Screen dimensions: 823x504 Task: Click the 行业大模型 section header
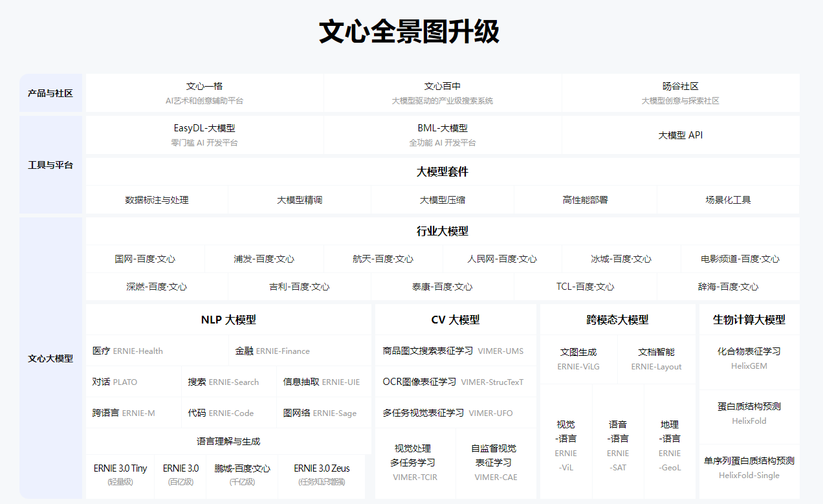pyautogui.click(x=443, y=231)
